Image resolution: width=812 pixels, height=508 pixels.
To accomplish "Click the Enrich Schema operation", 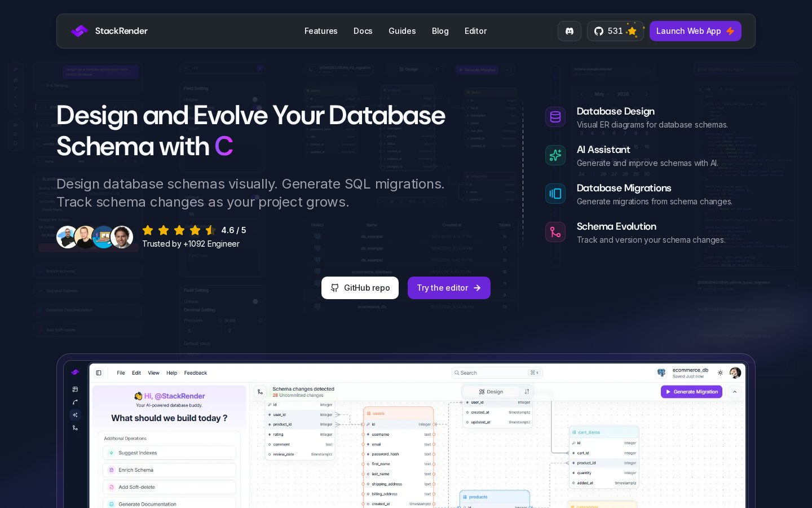I will 169,470.
